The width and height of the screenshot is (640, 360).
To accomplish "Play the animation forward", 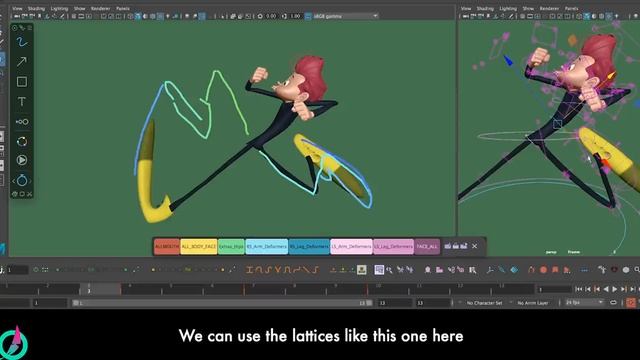I will [615, 289].
